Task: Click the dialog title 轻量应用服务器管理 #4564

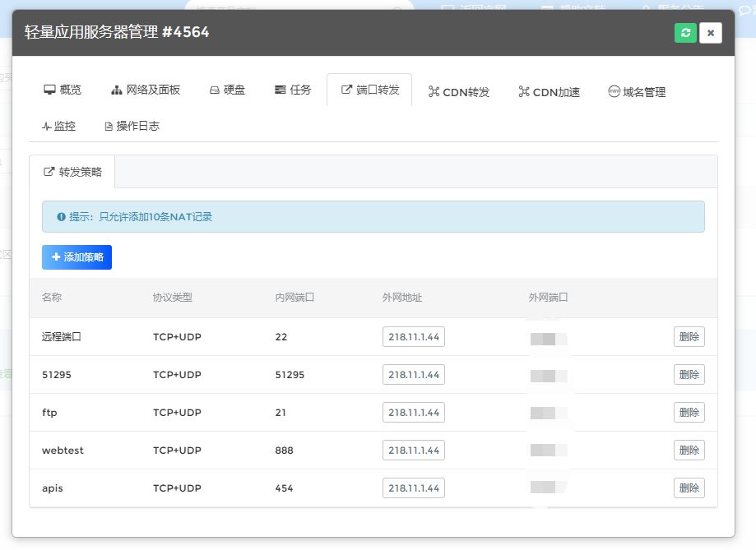Action: (x=117, y=32)
